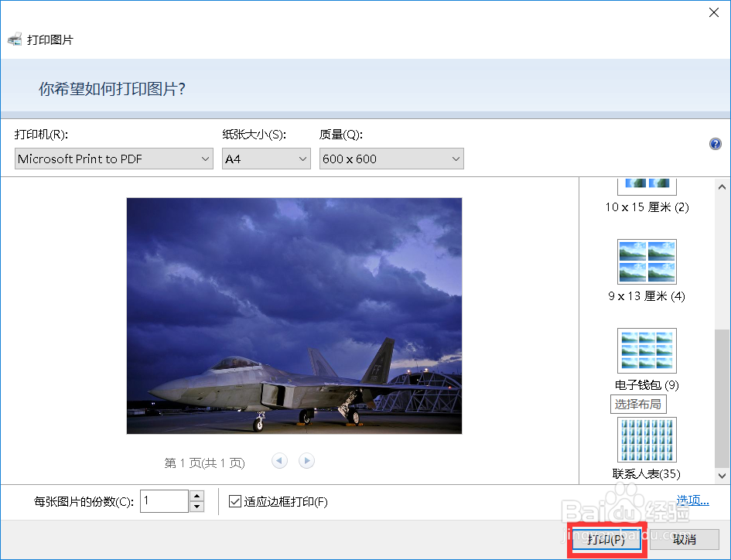The width and height of the screenshot is (731, 560).
Task: Select the 10 x 15 厘米 (2) layout
Action: click(x=647, y=196)
